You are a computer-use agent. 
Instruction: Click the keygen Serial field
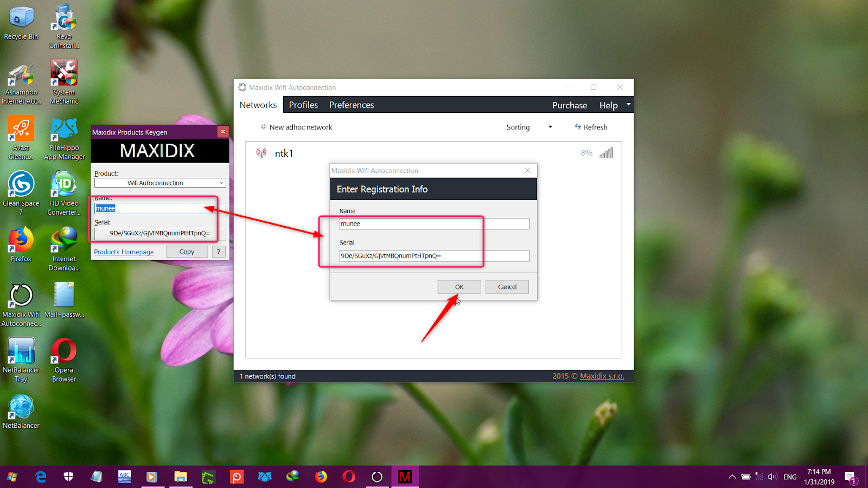coord(160,233)
